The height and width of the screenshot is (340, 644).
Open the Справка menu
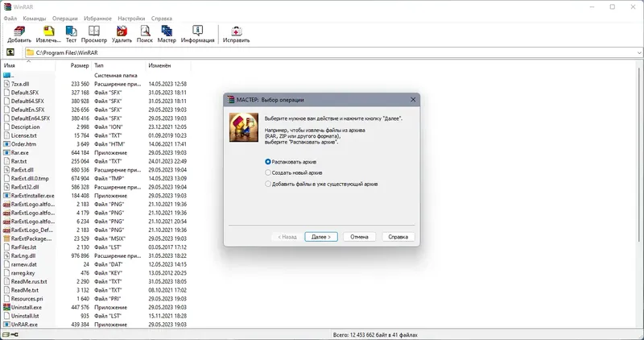[162, 19]
